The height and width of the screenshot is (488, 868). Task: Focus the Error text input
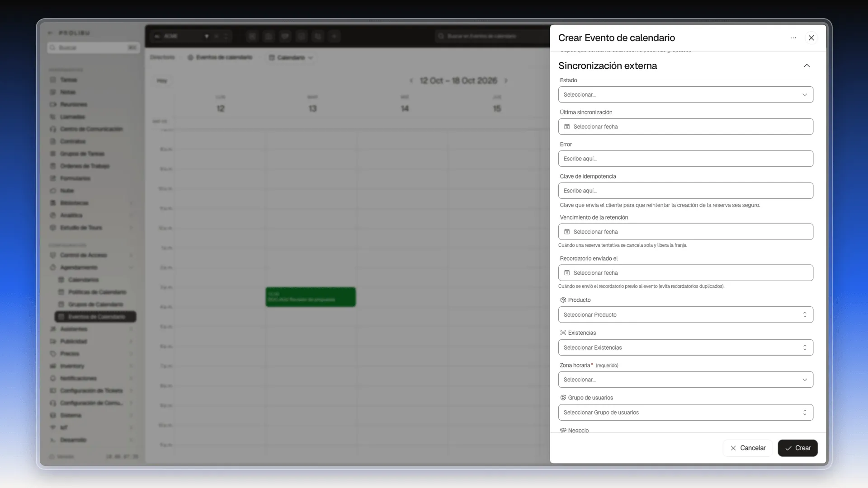(x=685, y=159)
